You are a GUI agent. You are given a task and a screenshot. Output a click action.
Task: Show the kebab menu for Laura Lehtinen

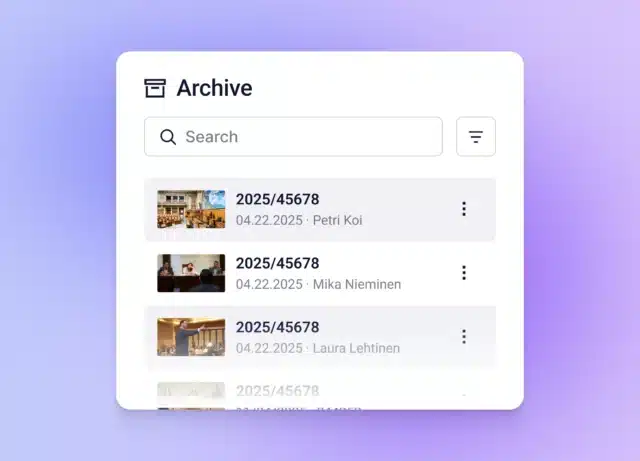[463, 337]
